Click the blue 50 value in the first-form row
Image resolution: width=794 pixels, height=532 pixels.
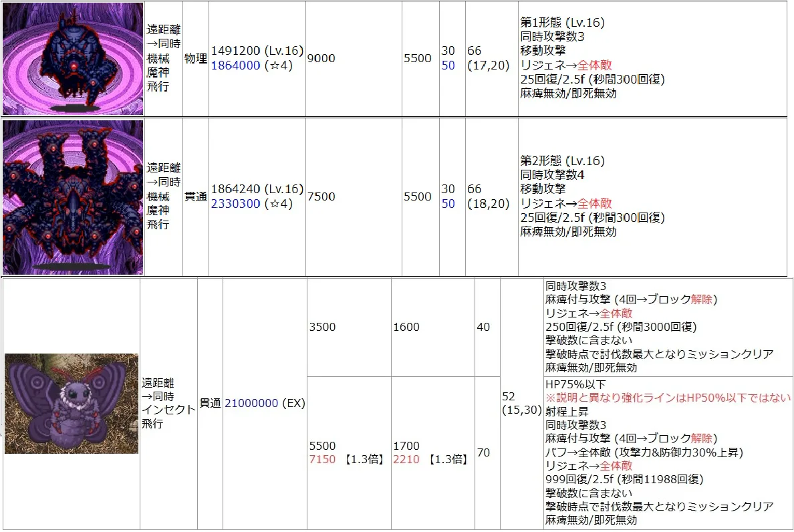click(448, 65)
